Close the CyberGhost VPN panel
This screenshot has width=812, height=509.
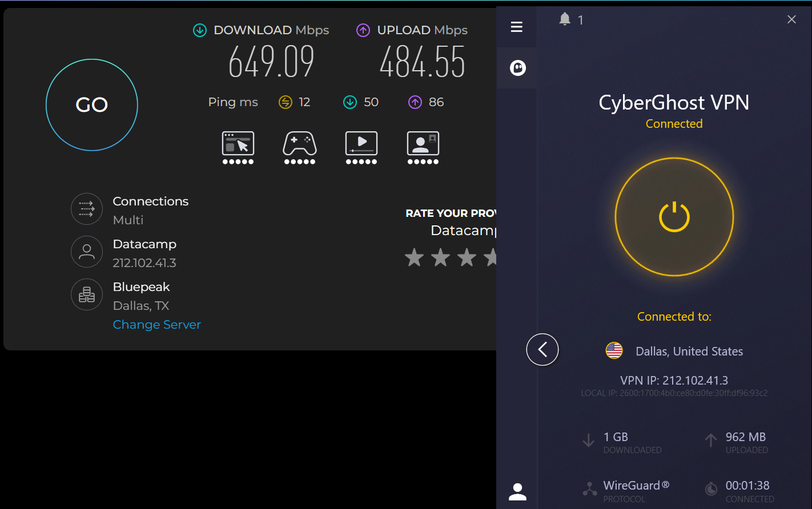[791, 19]
